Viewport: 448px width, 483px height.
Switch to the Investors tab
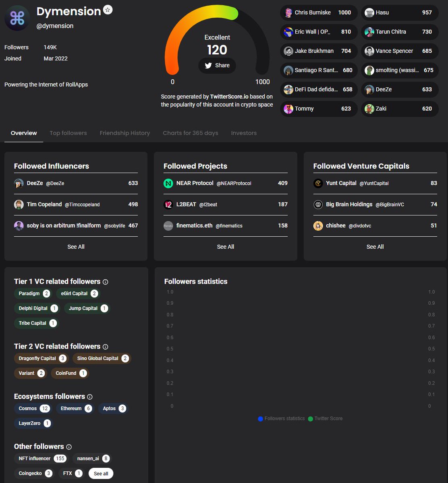(244, 133)
